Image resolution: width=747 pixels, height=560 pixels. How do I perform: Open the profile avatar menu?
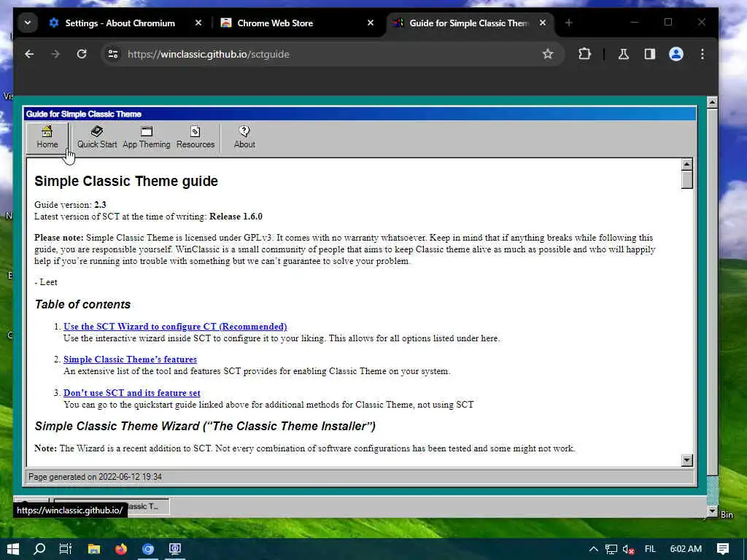point(676,54)
